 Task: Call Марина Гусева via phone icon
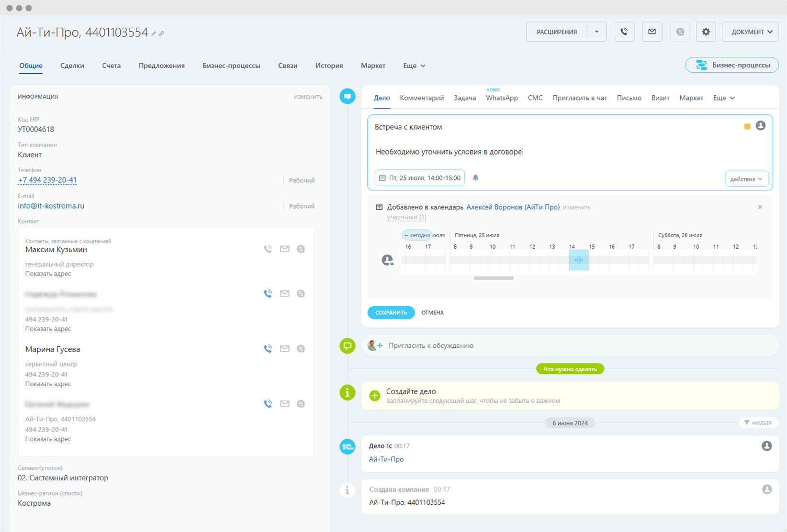(268, 349)
